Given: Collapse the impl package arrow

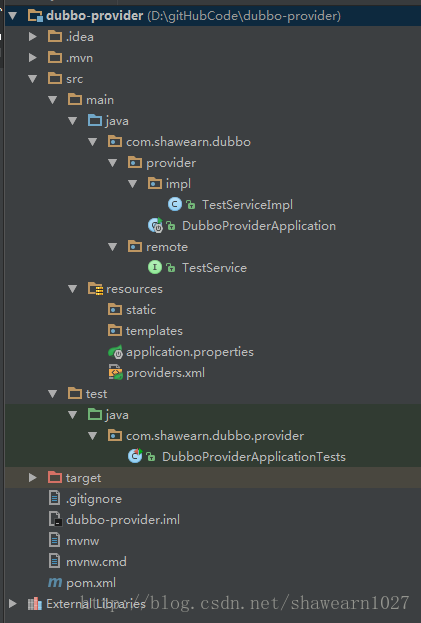Looking at the screenshot, I should pos(132,184).
